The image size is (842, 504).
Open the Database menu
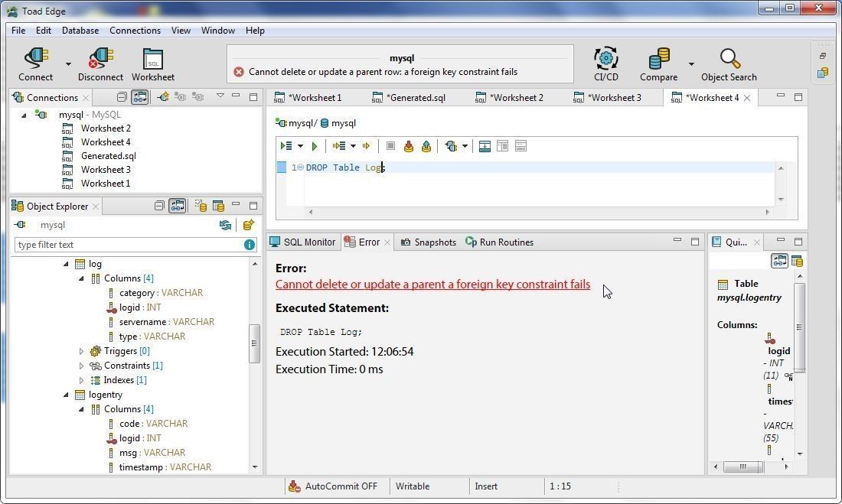80,31
